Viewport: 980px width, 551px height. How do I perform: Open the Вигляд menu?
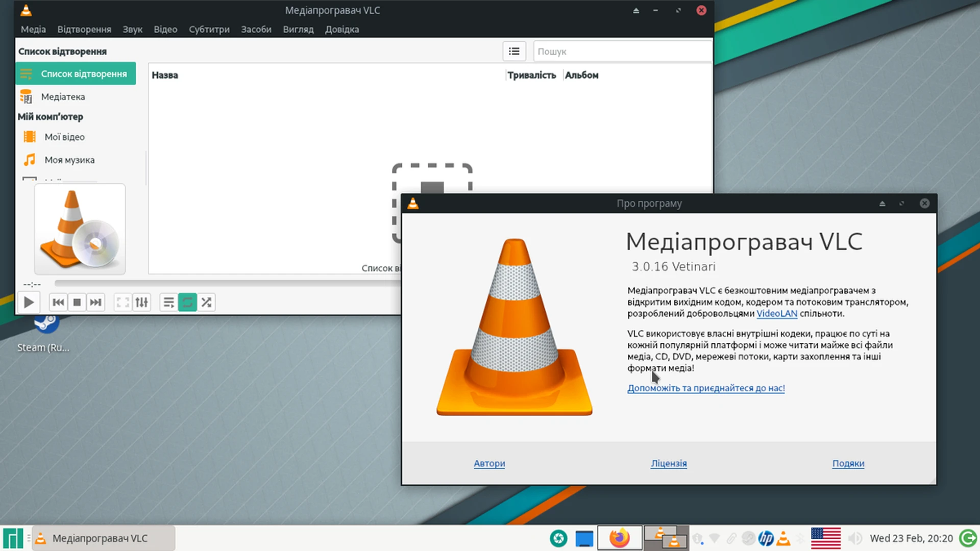coord(298,30)
